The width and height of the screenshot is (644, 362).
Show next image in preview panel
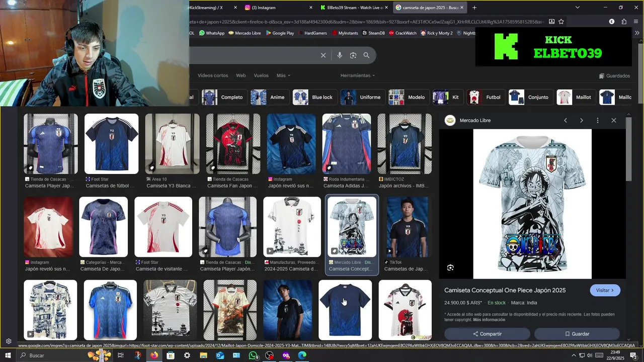click(x=582, y=121)
